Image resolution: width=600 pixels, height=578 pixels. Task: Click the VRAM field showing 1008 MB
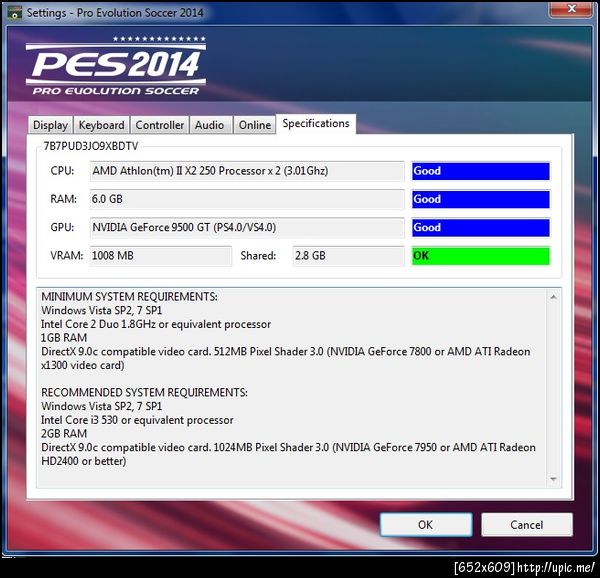coord(161,256)
